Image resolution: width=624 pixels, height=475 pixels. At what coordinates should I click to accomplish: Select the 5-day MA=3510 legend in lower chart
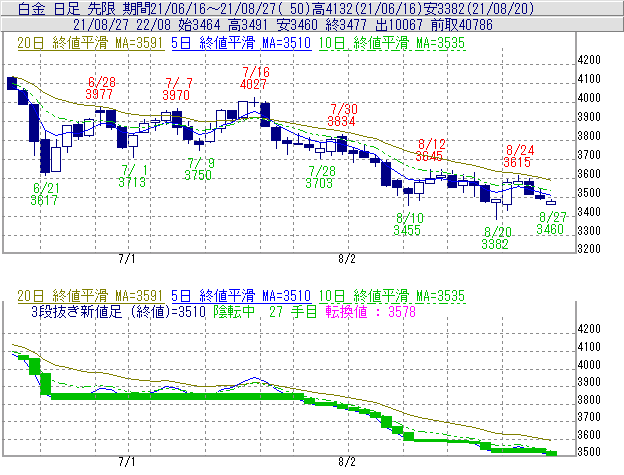coord(241,296)
